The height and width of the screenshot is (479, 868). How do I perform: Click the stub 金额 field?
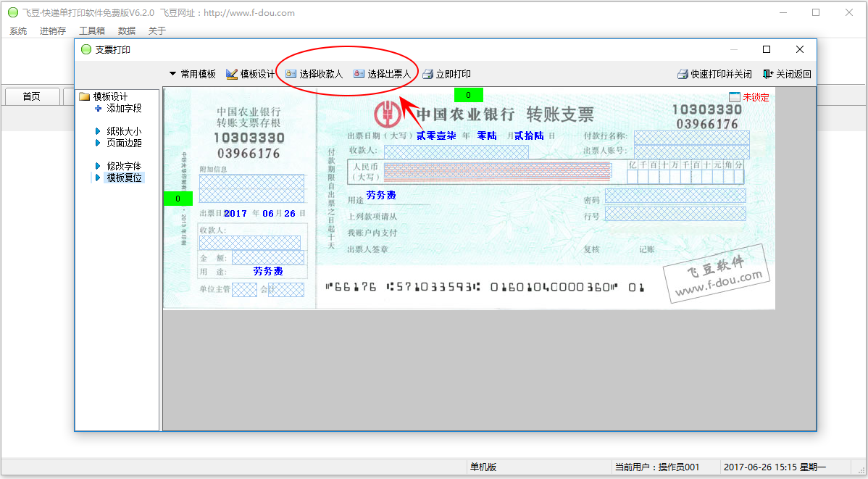268,257
